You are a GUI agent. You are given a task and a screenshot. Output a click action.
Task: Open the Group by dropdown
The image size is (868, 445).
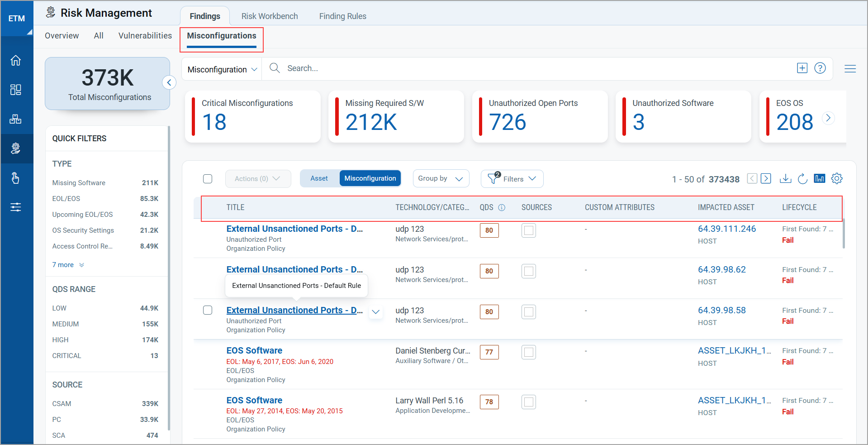click(441, 178)
